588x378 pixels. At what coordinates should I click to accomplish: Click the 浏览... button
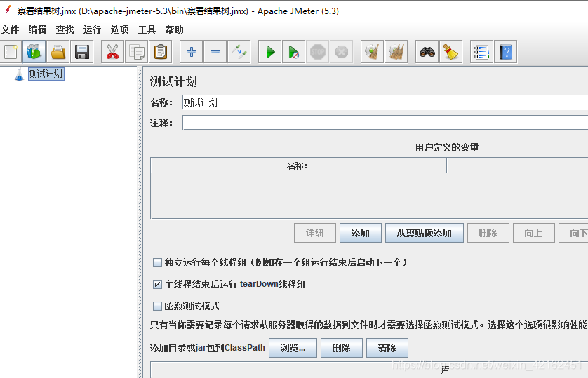tap(293, 348)
